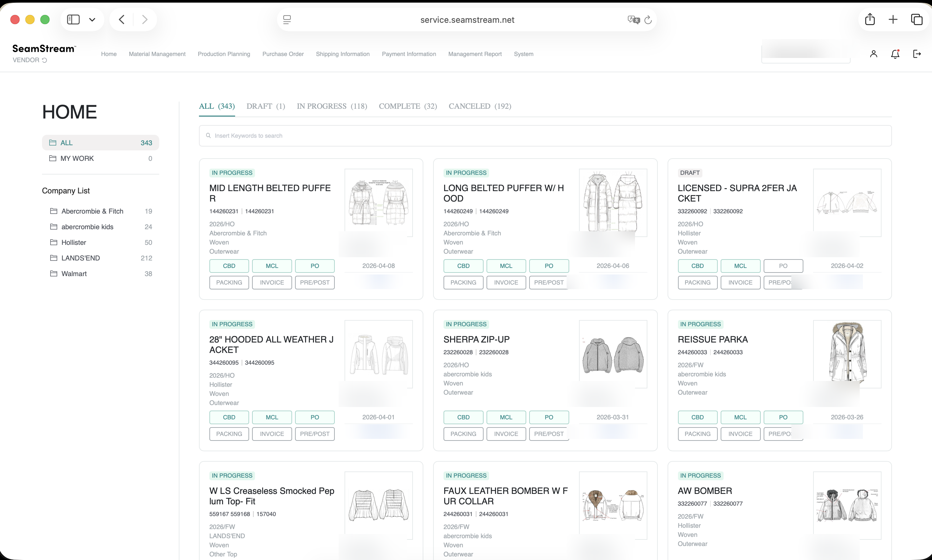This screenshot has width=932, height=560.
Task: Open the Long Belted Puffer sketch thumbnail
Action: (613, 203)
